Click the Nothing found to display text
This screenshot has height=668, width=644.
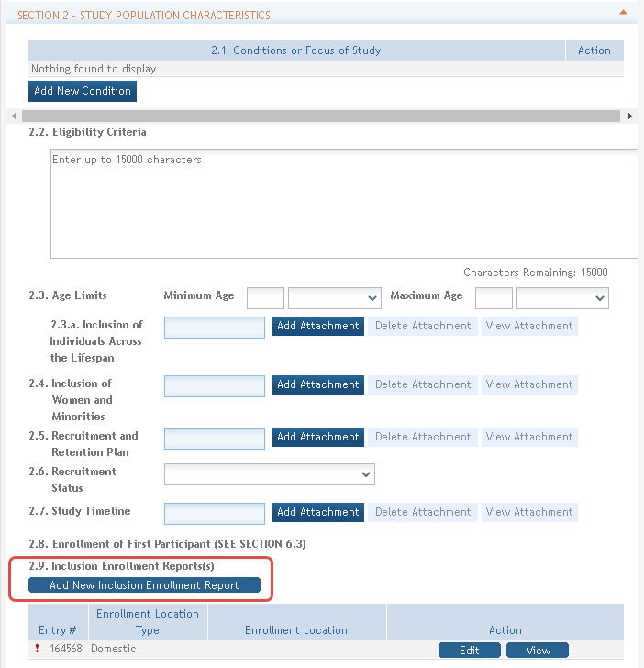coord(94,69)
